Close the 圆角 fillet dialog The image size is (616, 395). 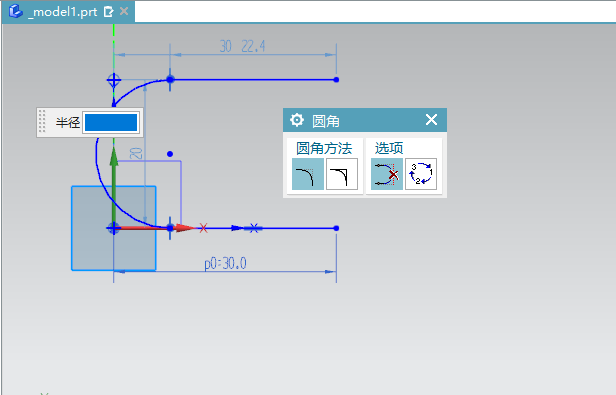pyautogui.click(x=431, y=119)
